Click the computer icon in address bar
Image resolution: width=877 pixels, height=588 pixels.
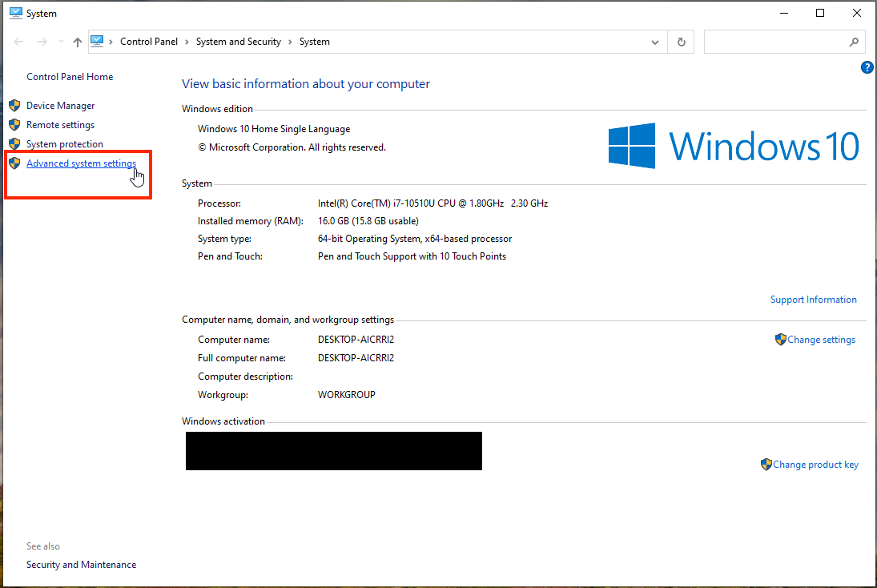tap(97, 42)
